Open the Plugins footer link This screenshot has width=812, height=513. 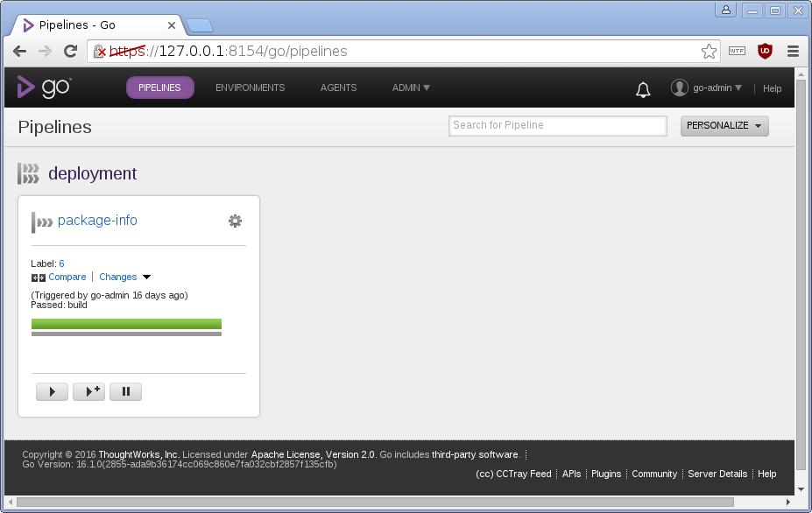[606, 474]
